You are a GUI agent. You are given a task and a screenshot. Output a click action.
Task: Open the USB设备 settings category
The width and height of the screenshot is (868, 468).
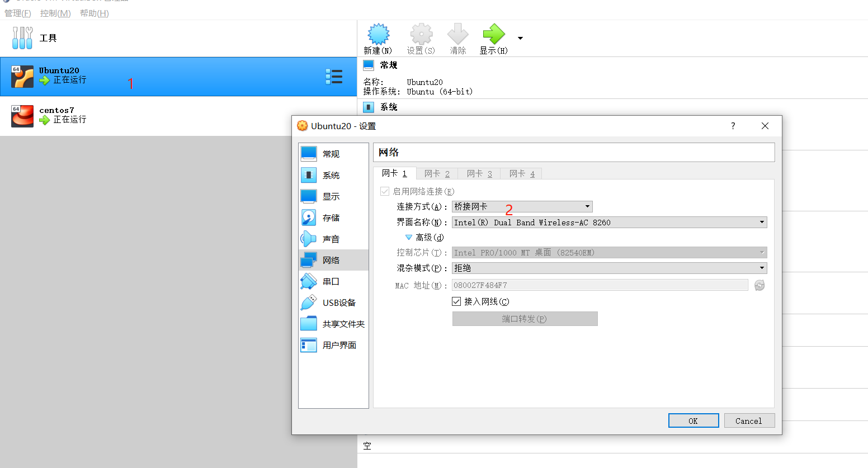[333, 302]
